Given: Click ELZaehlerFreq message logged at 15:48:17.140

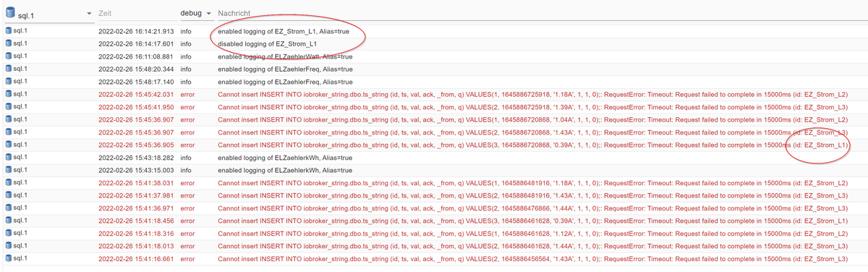Looking at the screenshot, I should point(285,82).
